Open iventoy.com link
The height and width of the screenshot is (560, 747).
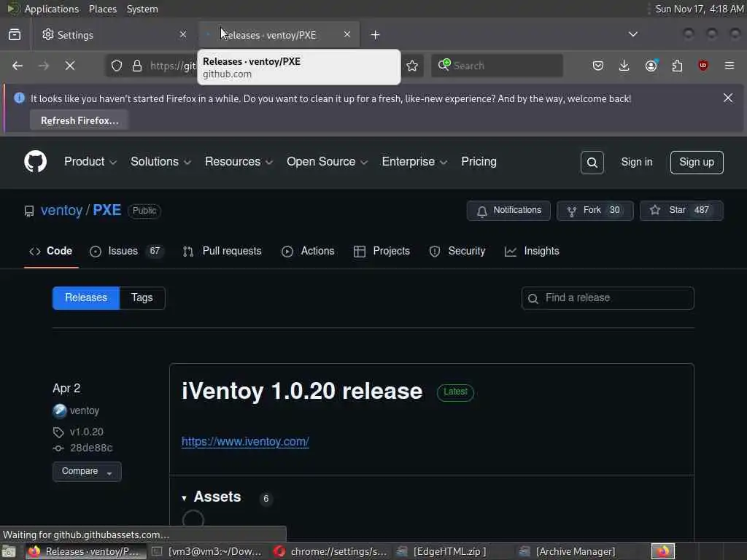tap(245, 441)
